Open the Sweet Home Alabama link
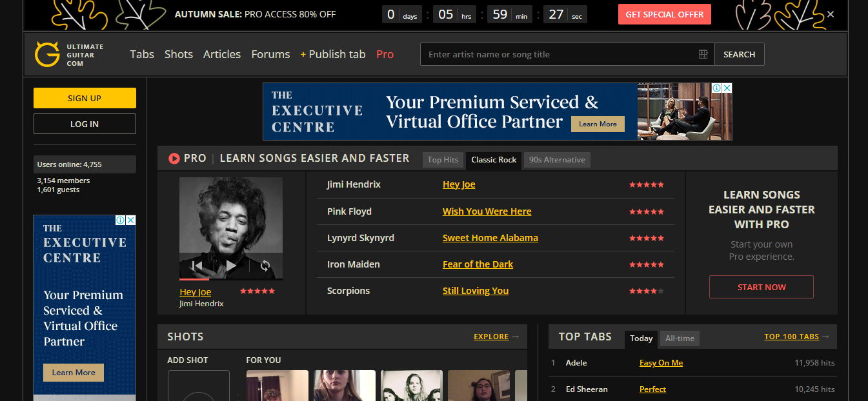Screen dimensions: 868x401 [490, 238]
